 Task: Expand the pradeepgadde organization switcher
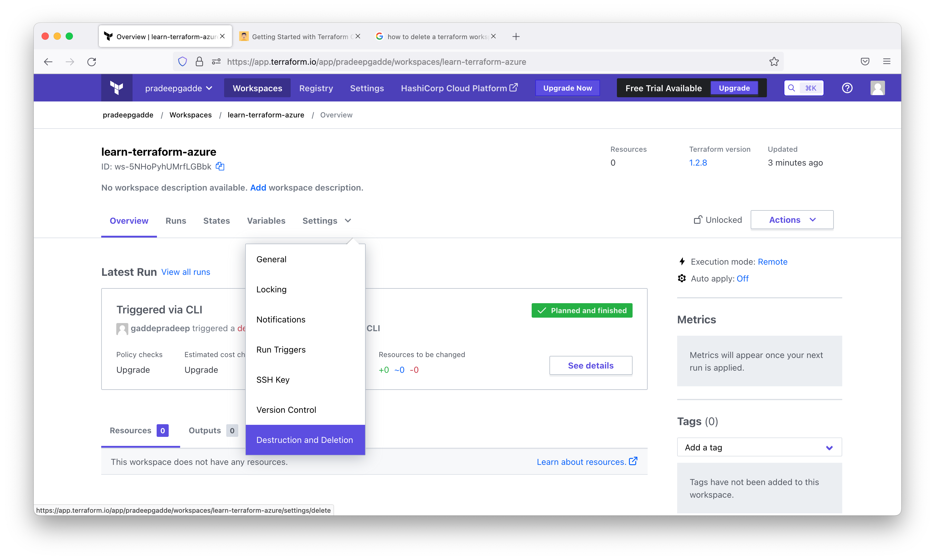coord(179,88)
